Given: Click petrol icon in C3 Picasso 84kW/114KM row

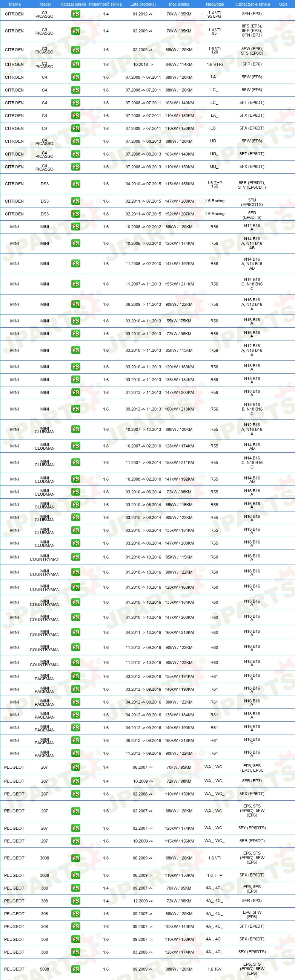Looking at the screenshot, I should pos(75,64).
